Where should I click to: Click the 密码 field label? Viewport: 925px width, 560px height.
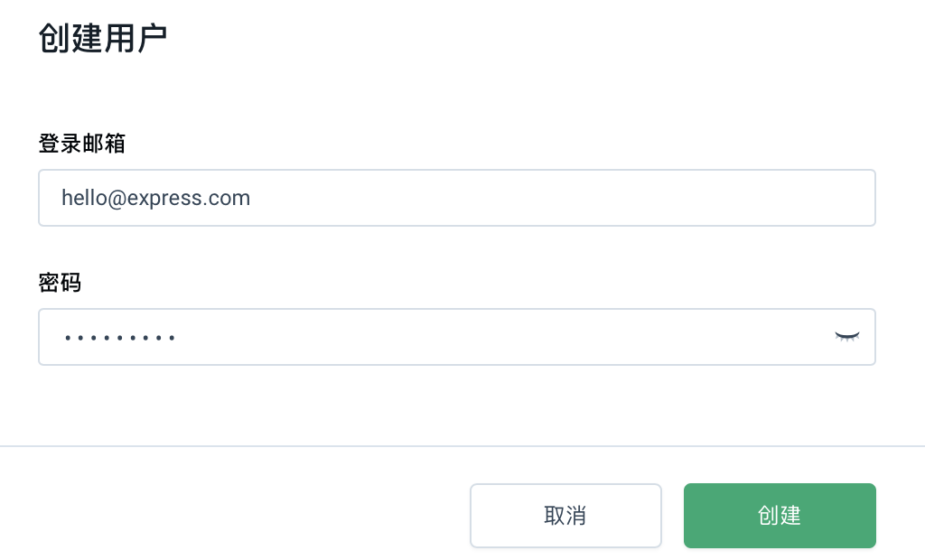point(60,283)
